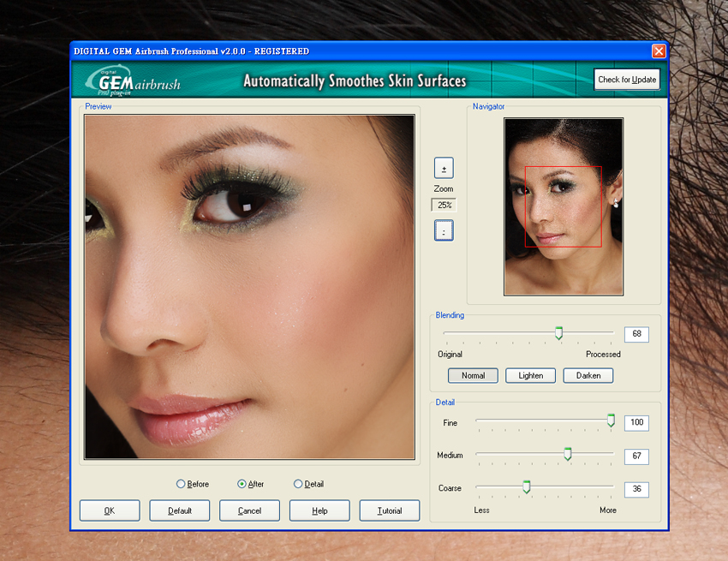
Task: Click the Coarse detail value field
Action: tap(636, 490)
